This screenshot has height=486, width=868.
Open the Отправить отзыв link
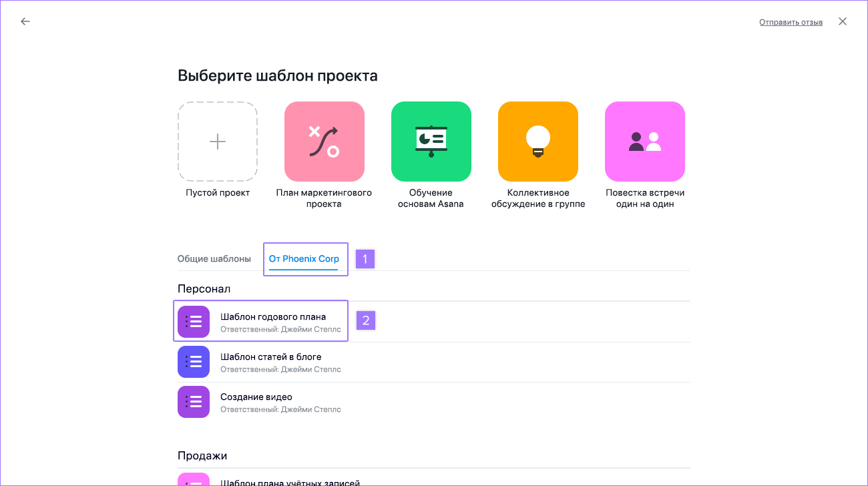click(791, 22)
